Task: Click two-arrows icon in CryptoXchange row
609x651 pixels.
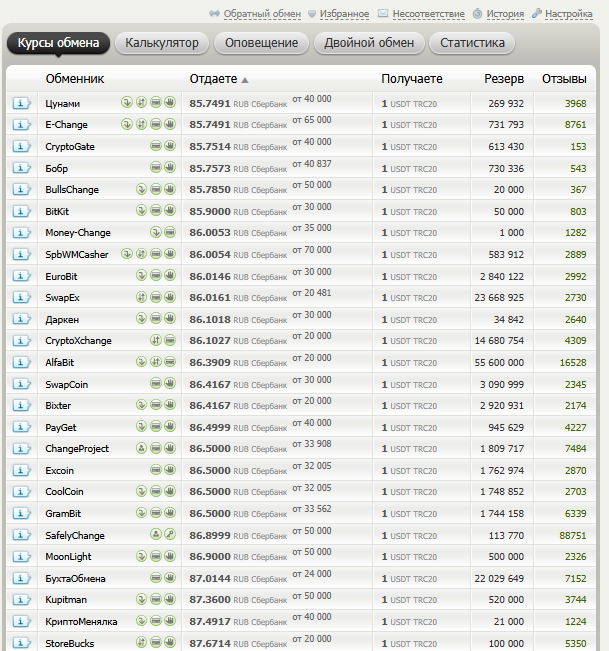Action: point(156,340)
